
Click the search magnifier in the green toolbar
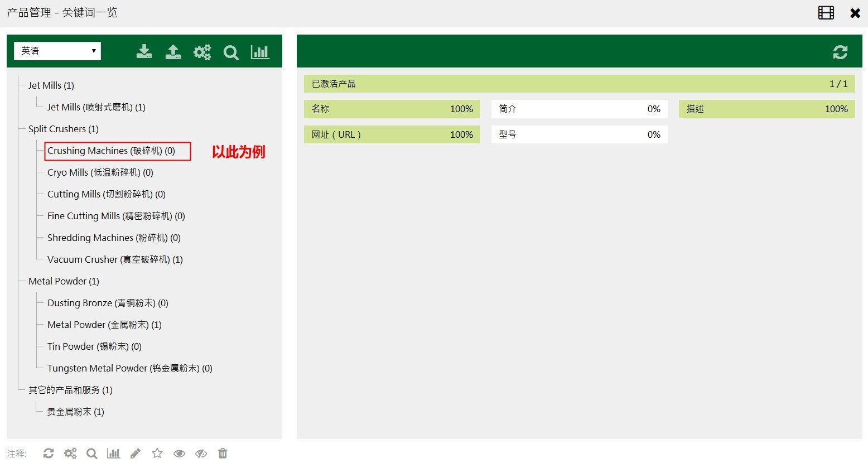tap(231, 52)
